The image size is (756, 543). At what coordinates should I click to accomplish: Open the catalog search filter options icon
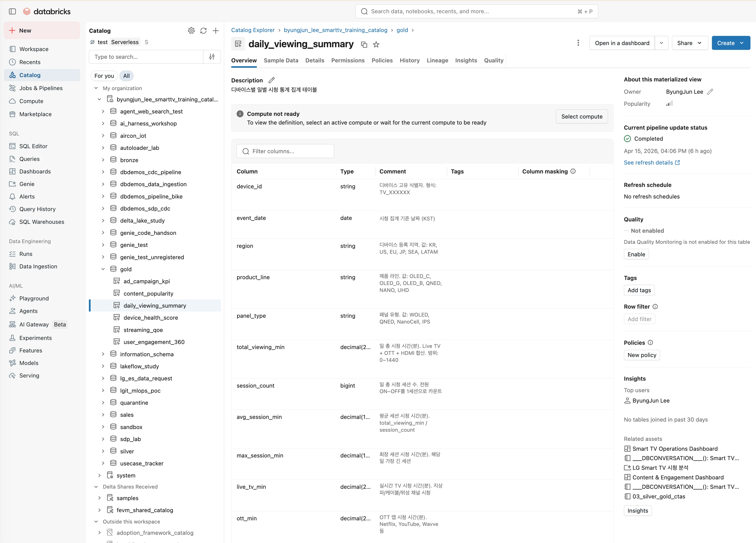[212, 57]
